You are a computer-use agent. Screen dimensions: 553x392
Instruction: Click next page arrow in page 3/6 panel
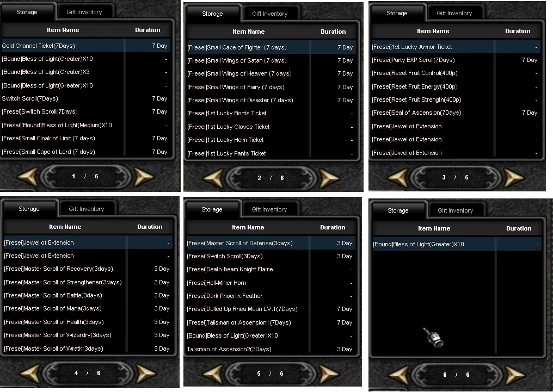514,177
